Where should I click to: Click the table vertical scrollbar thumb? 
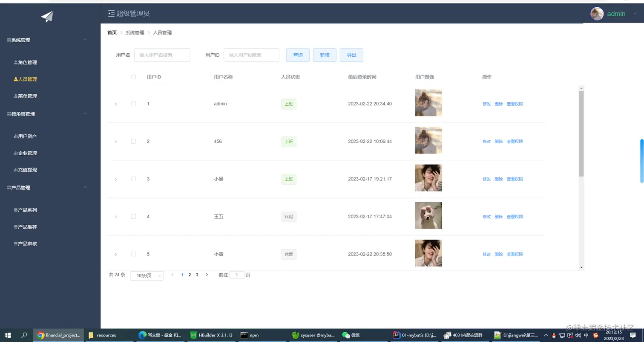point(581,134)
